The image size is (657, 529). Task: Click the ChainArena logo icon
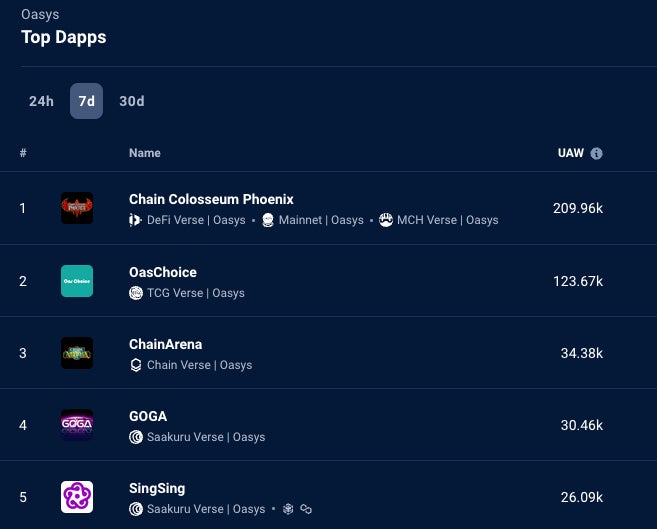click(77, 353)
